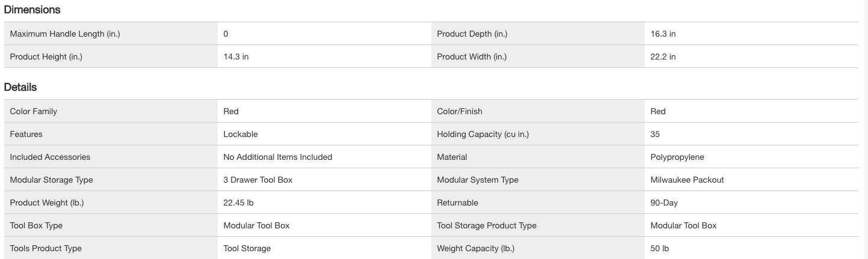Click the 3 Drawer Tool Box value
The image size is (868, 259).
click(257, 180)
